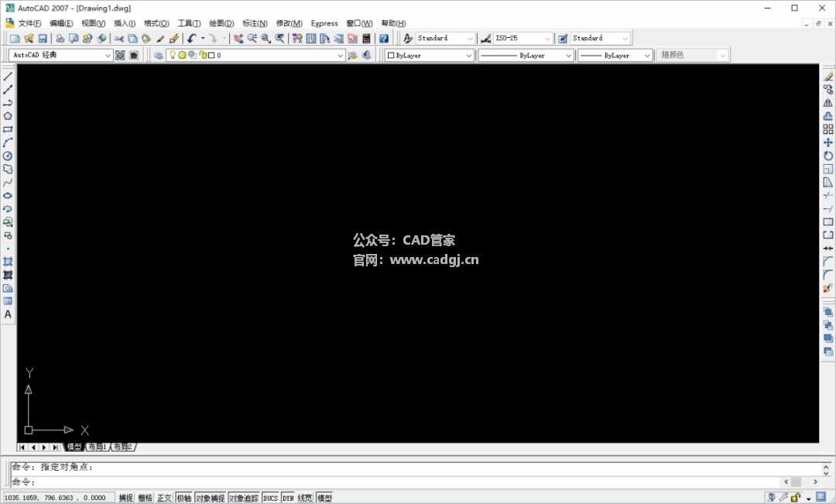Switch to the 布局1 layout tab
The height and width of the screenshot is (504, 836).
tap(98, 447)
